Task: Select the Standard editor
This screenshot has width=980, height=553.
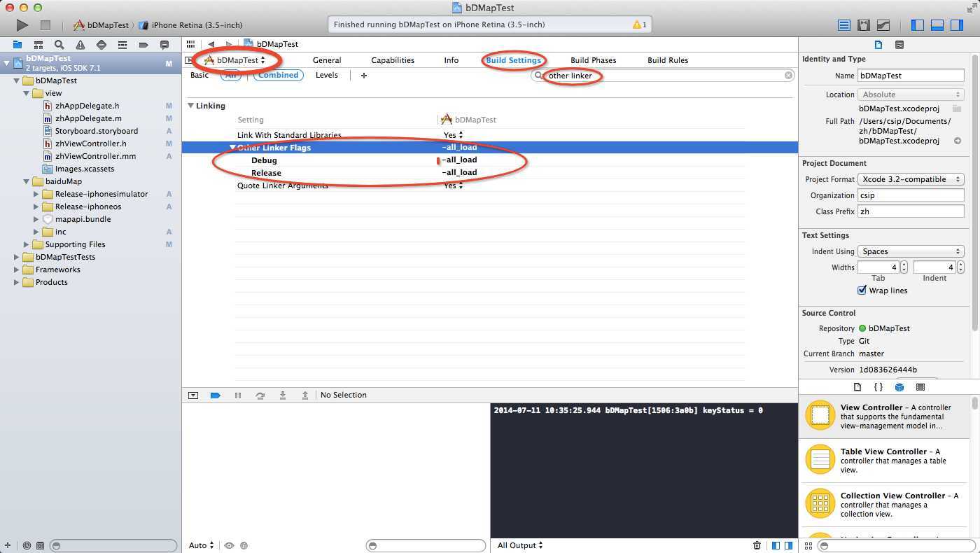Action: [844, 25]
